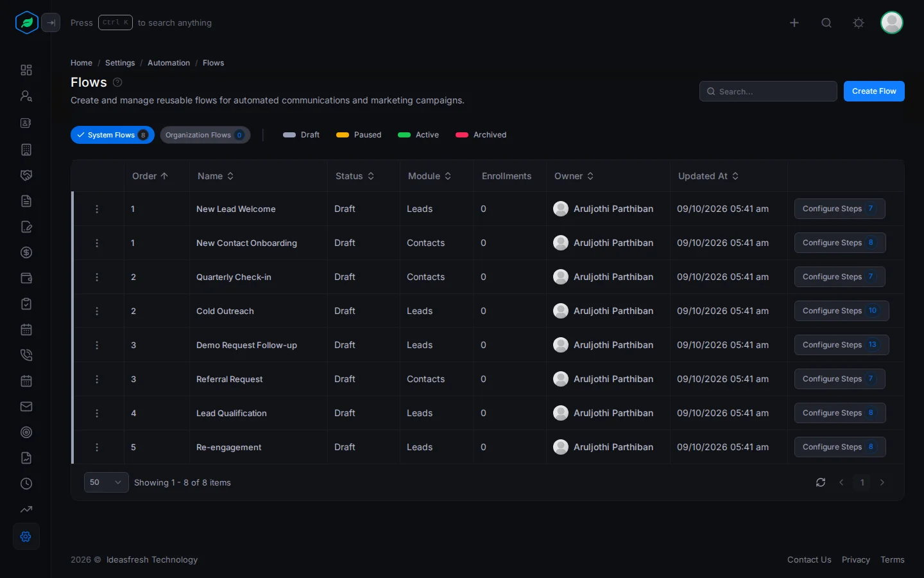Click the yellow Paused status legend

tap(359, 135)
